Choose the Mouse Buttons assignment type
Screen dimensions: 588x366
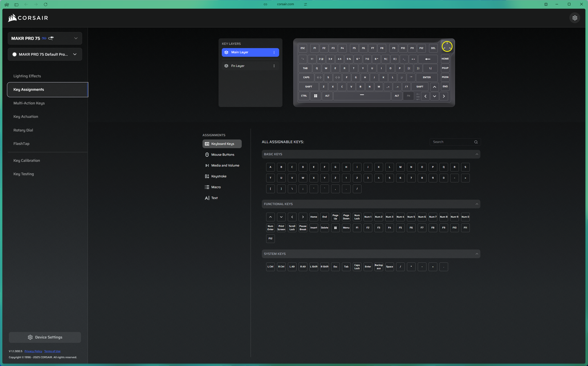pyautogui.click(x=222, y=155)
